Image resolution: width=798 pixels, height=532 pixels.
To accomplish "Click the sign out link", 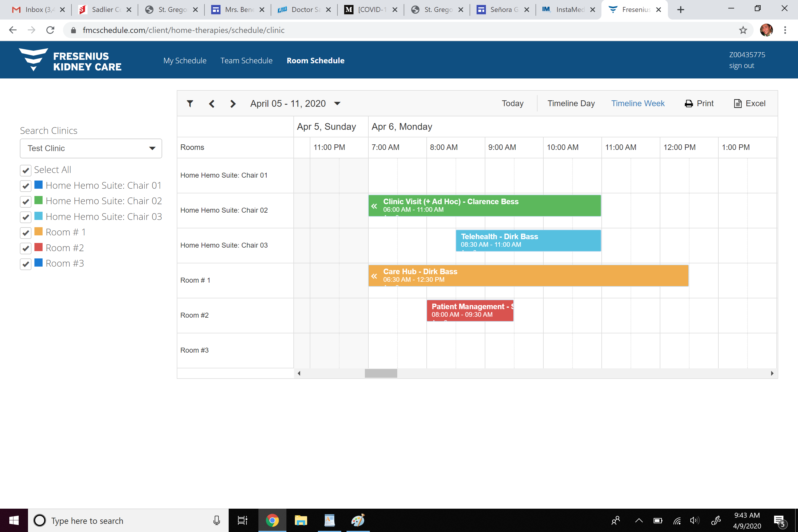I will click(741, 66).
